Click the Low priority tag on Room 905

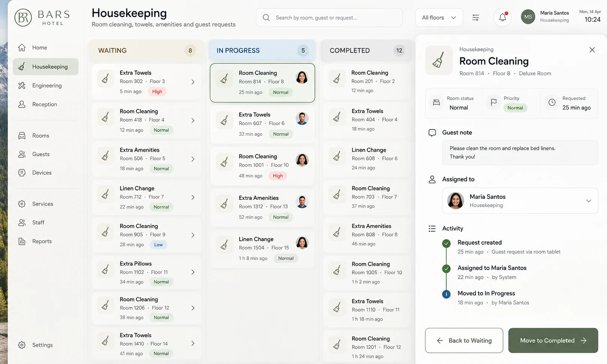coord(158,245)
